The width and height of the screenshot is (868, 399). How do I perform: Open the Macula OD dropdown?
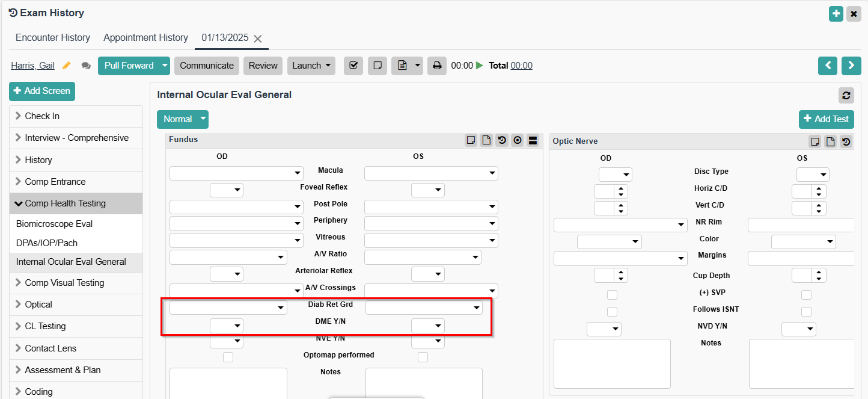[236, 173]
